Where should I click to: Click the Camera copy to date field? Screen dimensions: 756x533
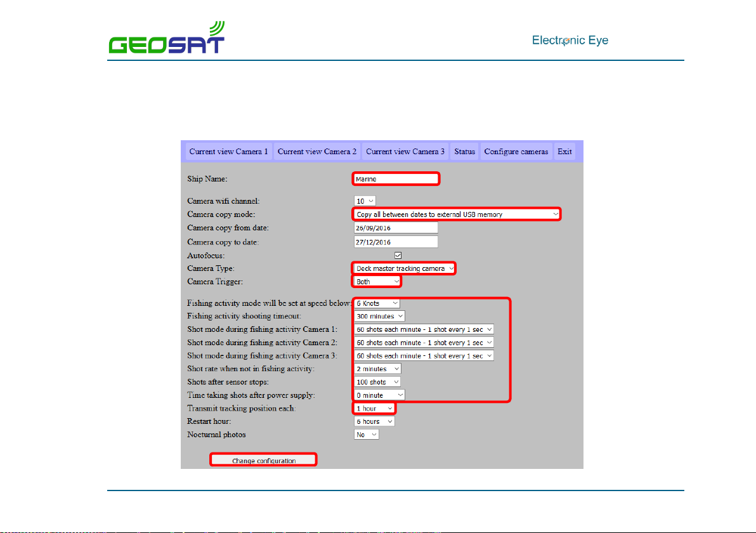click(x=396, y=242)
